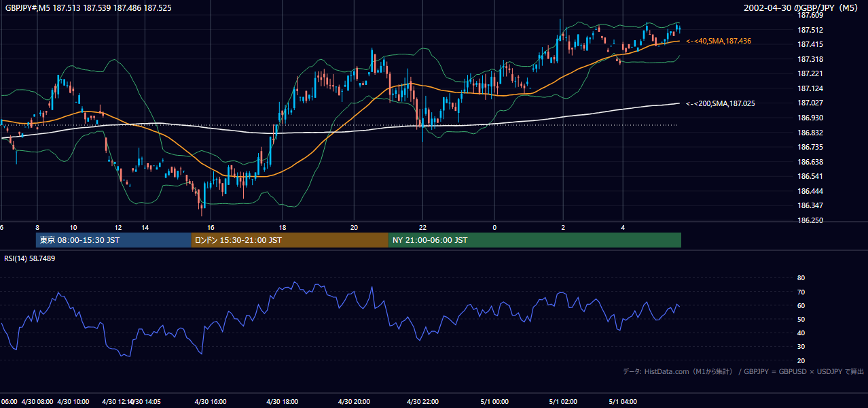Click RSI scale label 80
The width and height of the screenshot is (868, 408).
point(801,278)
